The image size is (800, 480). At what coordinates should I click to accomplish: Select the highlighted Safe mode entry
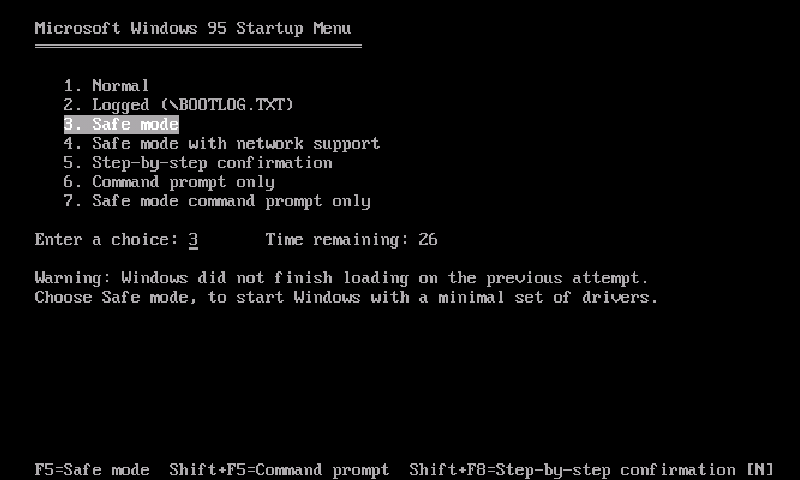(121, 124)
